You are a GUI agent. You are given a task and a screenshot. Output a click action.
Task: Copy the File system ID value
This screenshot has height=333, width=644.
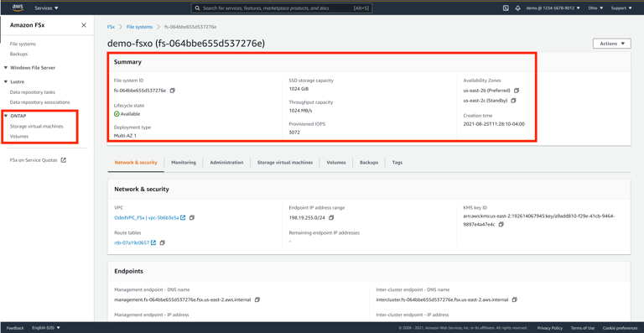[x=173, y=91]
